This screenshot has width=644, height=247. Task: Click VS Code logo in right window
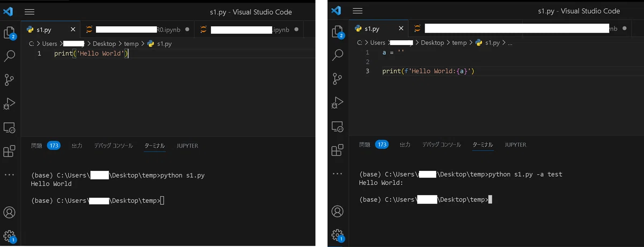click(x=336, y=11)
